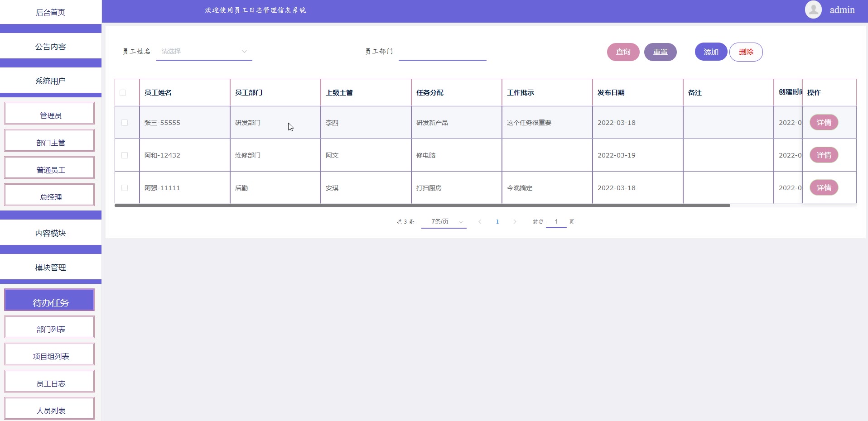868x421 pixels.
Task: View 详情 for 张三-55555
Action: (x=824, y=123)
